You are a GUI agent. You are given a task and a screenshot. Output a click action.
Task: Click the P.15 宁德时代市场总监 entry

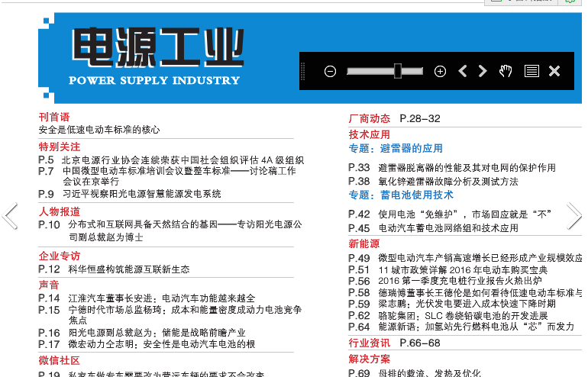click(x=170, y=314)
